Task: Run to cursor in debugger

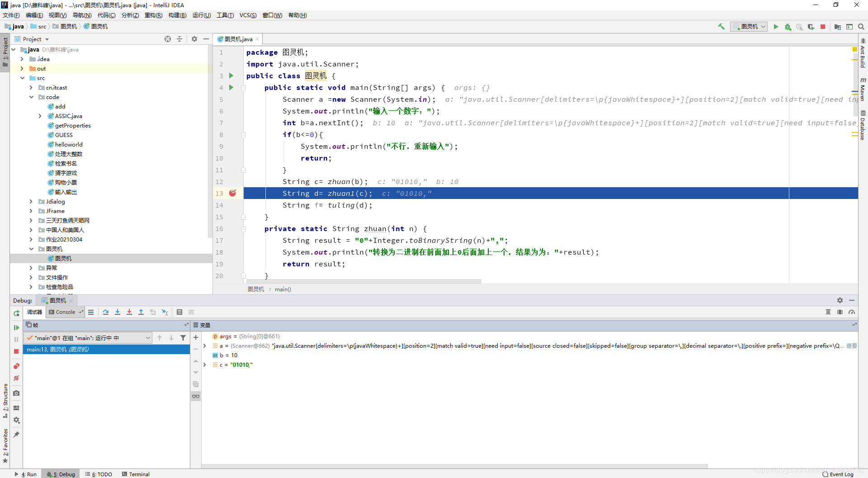Action: pyautogui.click(x=165, y=312)
